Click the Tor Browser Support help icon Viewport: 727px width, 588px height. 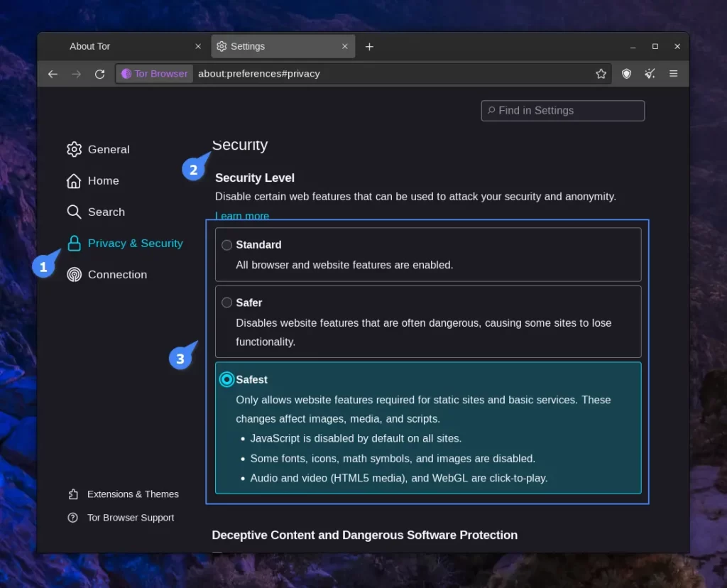click(73, 518)
